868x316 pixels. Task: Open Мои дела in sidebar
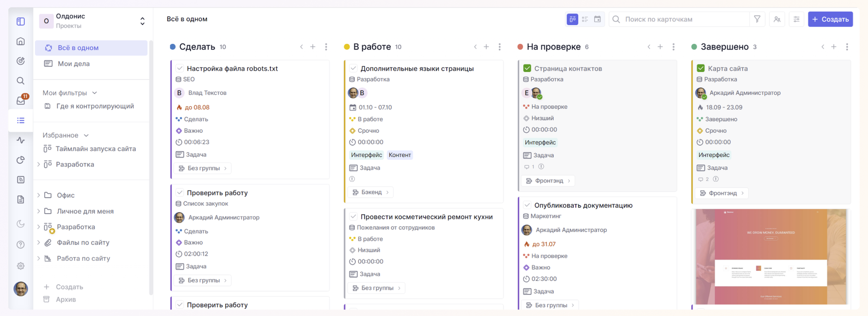(x=74, y=63)
